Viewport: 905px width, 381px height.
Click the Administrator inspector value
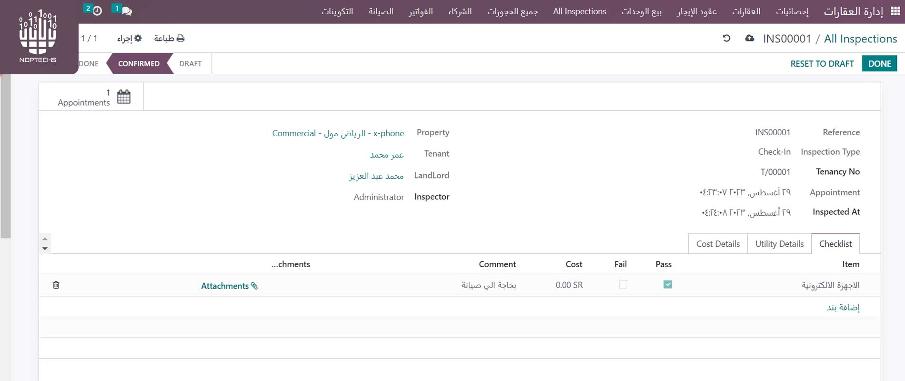point(379,197)
